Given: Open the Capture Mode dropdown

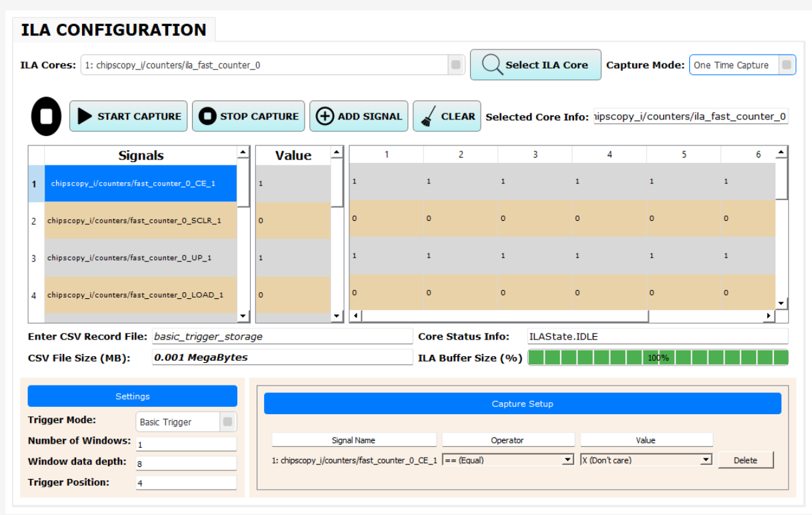Looking at the screenshot, I should tap(786, 65).
